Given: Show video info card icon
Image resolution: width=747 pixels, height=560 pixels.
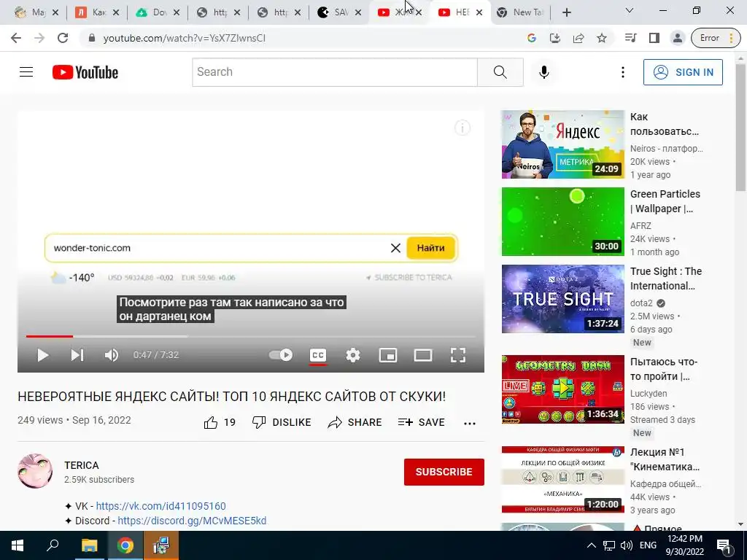Looking at the screenshot, I should (x=462, y=128).
